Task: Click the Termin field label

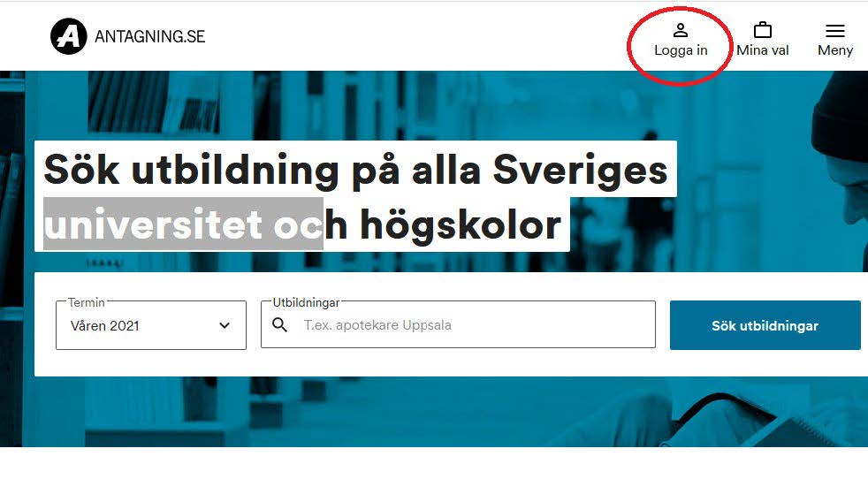Action: [x=87, y=302]
